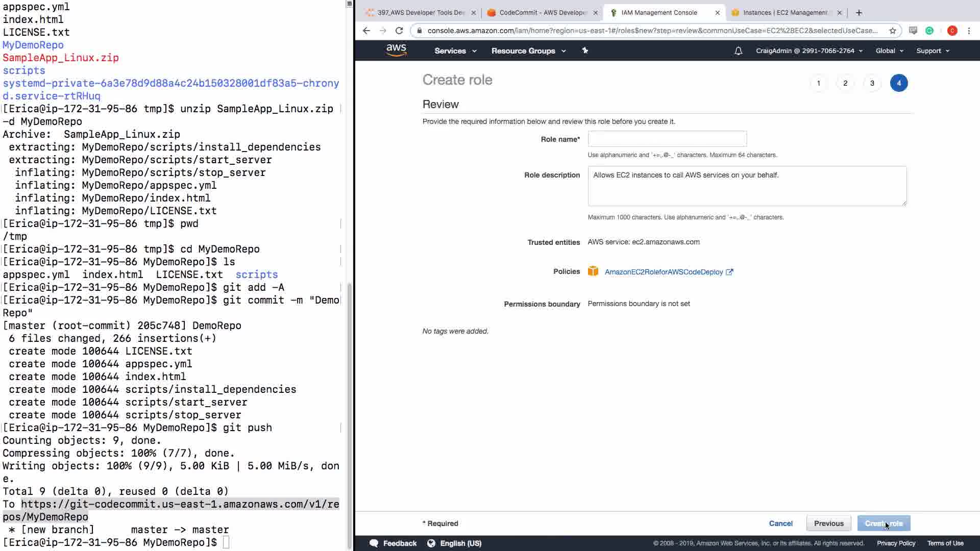Go to step 2 circle
This screenshot has height=551, width=980.
point(845,83)
